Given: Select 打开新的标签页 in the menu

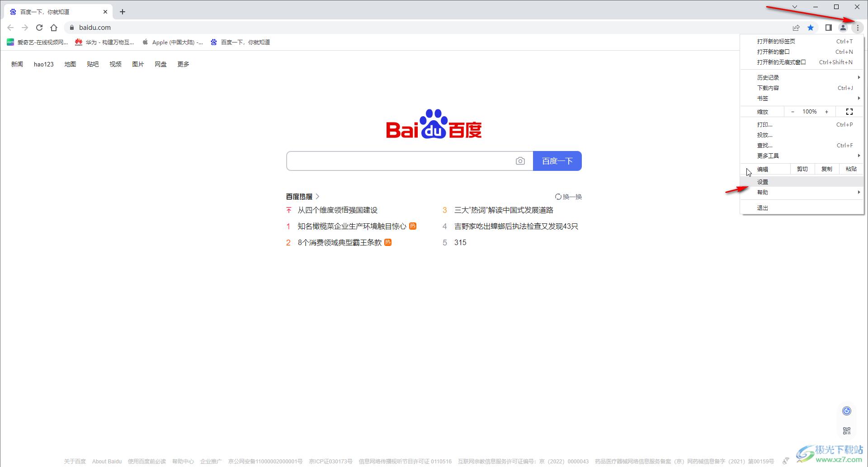Looking at the screenshot, I should (x=802, y=41).
